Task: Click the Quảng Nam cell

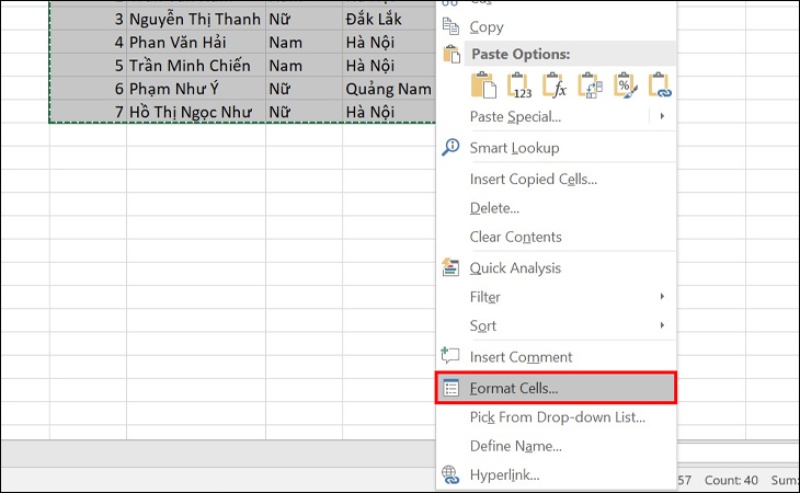Action: pos(389,88)
